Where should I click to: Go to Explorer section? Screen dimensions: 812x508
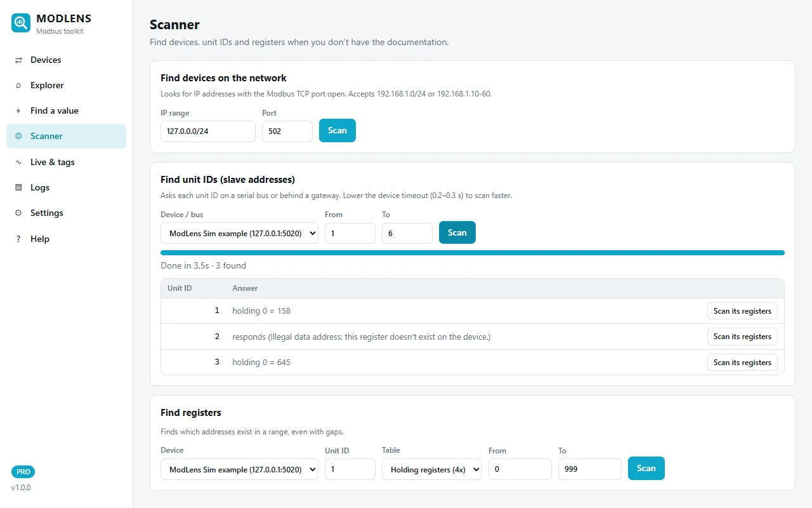pos(66,85)
